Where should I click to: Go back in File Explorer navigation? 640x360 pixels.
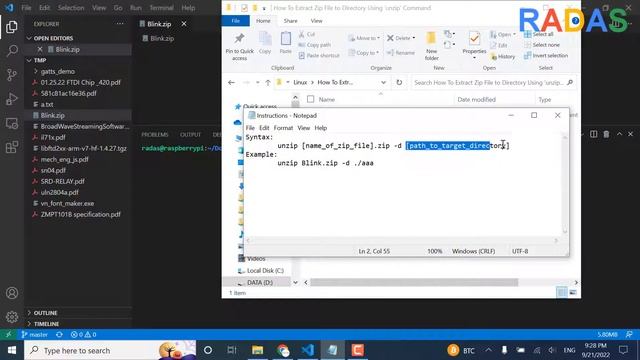click(x=231, y=82)
